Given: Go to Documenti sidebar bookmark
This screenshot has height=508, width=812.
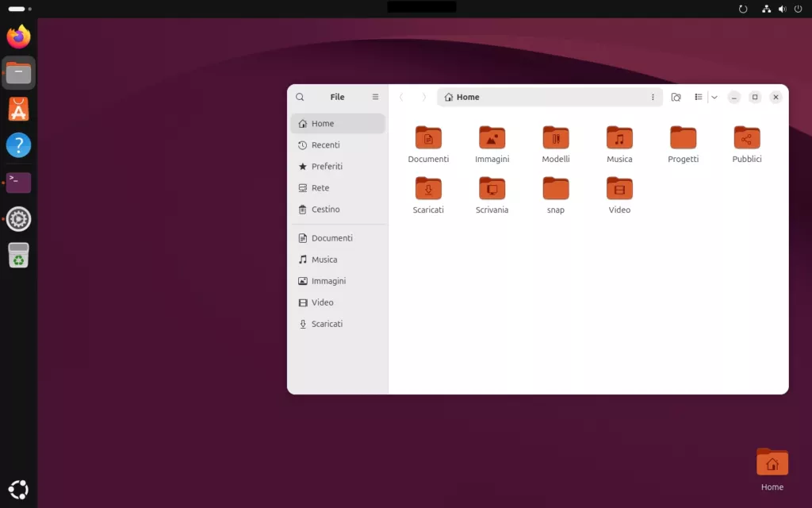Looking at the screenshot, I should [x=338, y=238].
